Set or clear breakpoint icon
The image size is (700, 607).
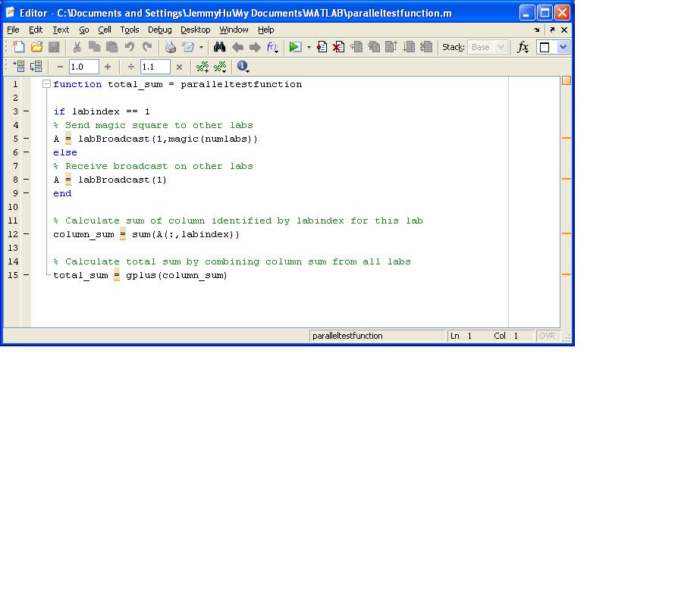coord(322,47)
